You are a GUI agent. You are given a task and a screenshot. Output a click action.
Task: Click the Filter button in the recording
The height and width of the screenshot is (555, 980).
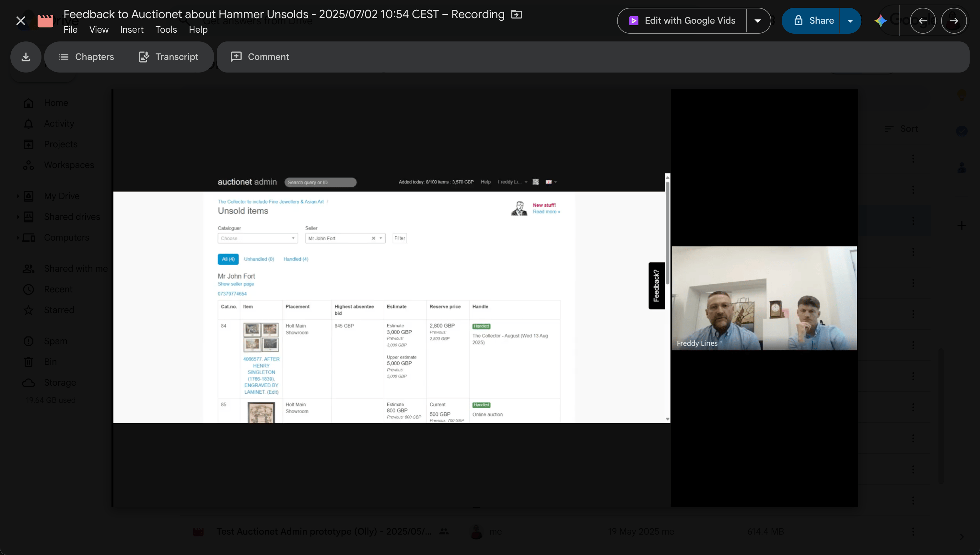coord(399,238)
